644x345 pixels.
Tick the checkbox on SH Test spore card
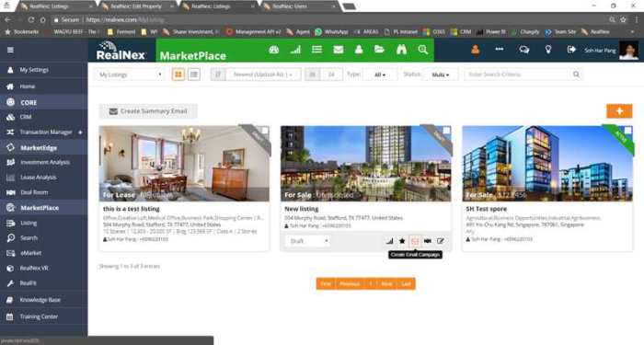[628, 131]
